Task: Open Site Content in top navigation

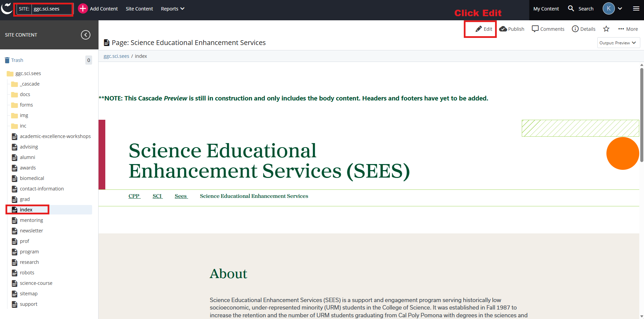Action: 139,9
